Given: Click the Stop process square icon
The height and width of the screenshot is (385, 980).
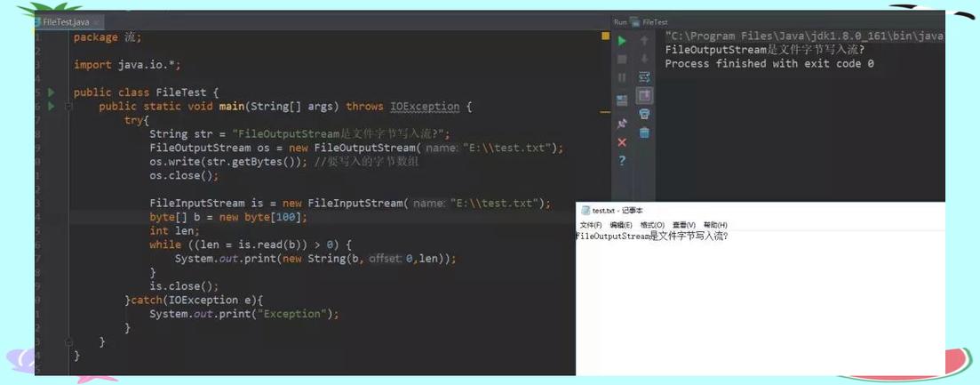Looking at the screenshot, I should (x=622, y=60).
